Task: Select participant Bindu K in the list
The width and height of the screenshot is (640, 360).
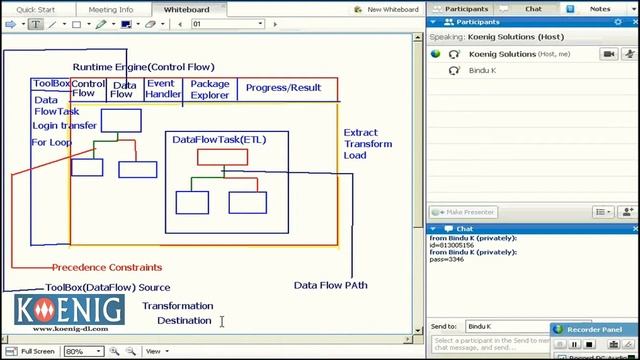Action: click(533, 71)
